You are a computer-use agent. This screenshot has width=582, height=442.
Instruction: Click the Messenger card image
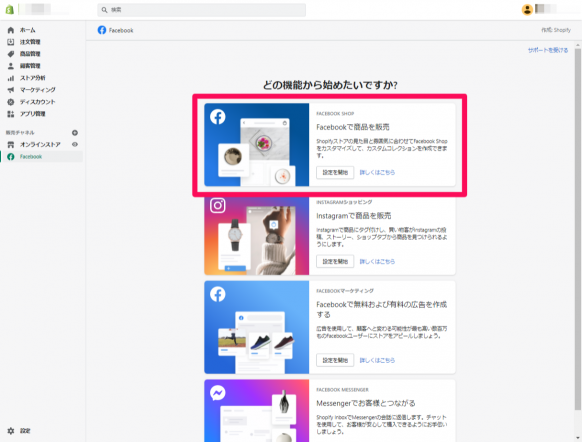point(256,410)
